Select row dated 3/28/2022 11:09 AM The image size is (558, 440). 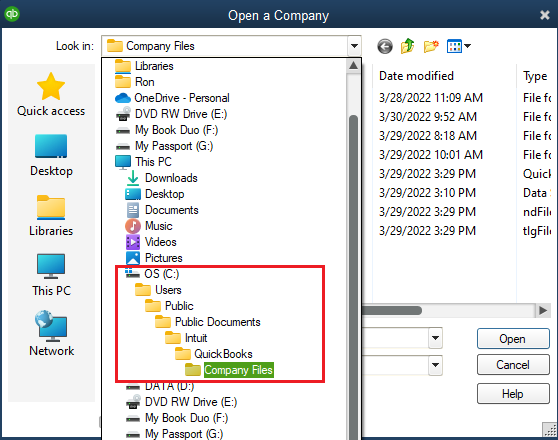coord(431,98)
